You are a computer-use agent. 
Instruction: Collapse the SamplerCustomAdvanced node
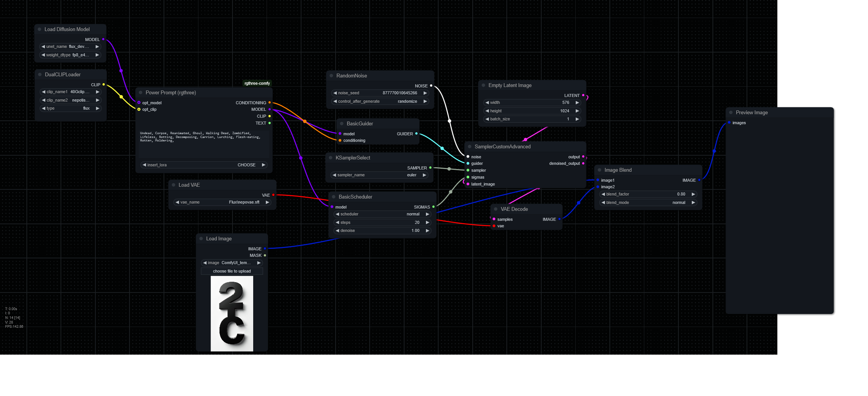click(x=470, y=146)
